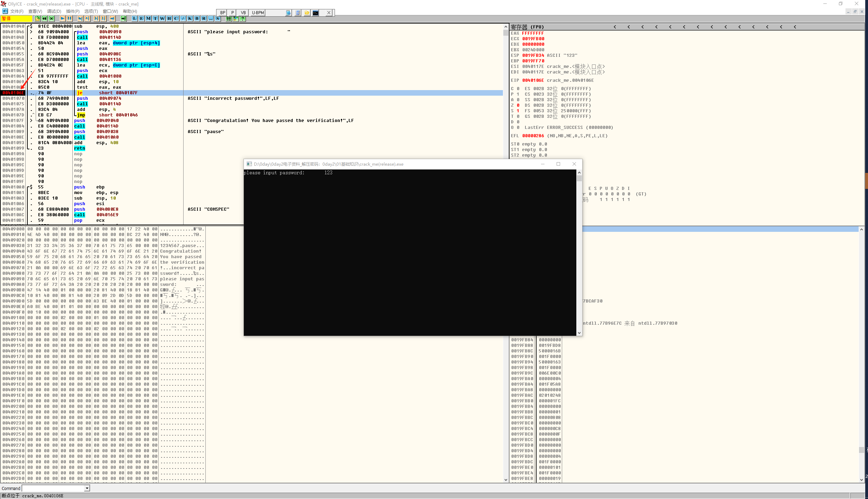Viewport: 868px width, 499px height.
Task: Open the 调试(D) debug menu
Action: [54, 11]
